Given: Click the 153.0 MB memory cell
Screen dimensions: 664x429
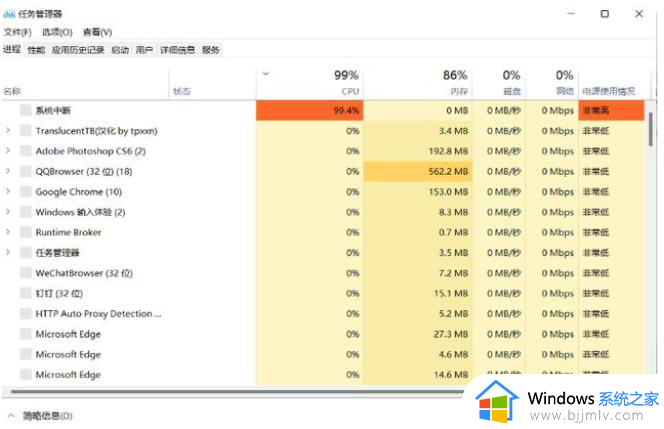Looking at the screenshot, I should (418, 192).
